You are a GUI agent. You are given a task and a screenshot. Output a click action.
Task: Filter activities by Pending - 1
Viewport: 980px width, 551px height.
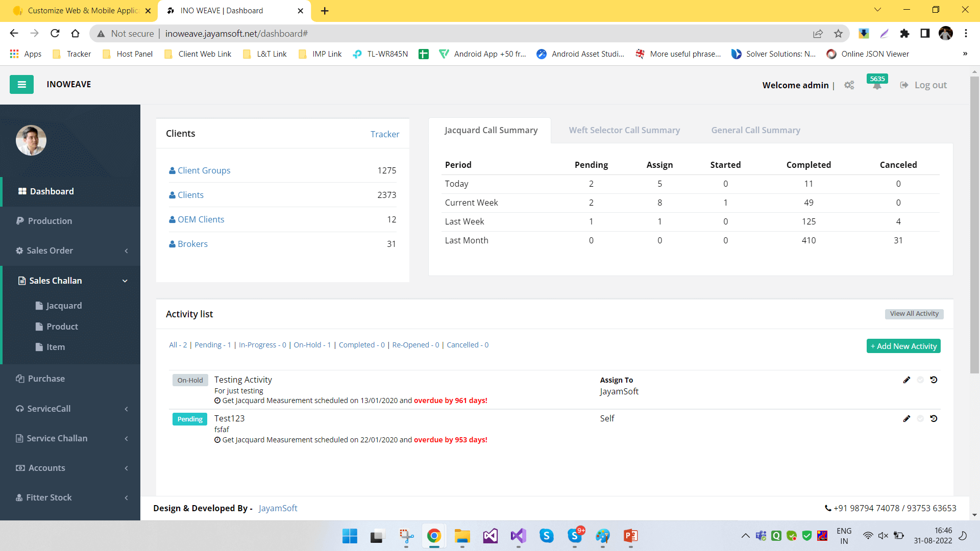(x=213, y=345)
